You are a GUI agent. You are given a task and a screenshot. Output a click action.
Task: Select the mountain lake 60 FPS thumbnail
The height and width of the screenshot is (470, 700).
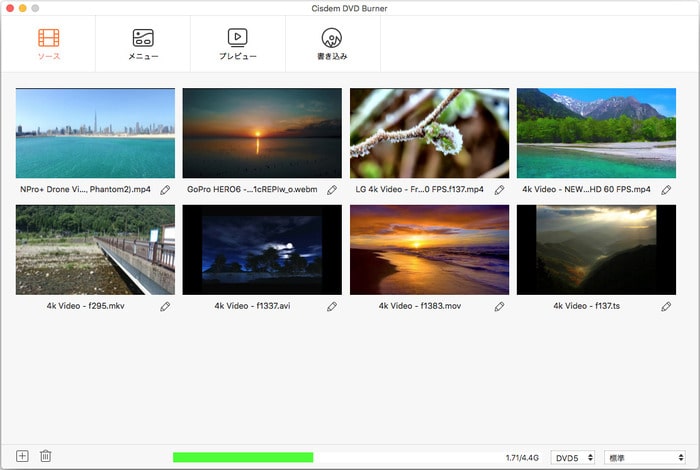[596, 133]
